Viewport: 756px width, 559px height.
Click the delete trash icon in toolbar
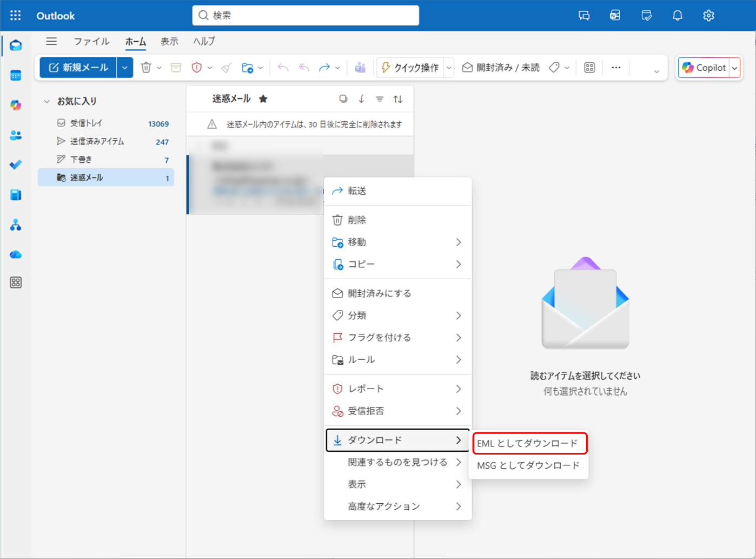click(x=146, y=68)
